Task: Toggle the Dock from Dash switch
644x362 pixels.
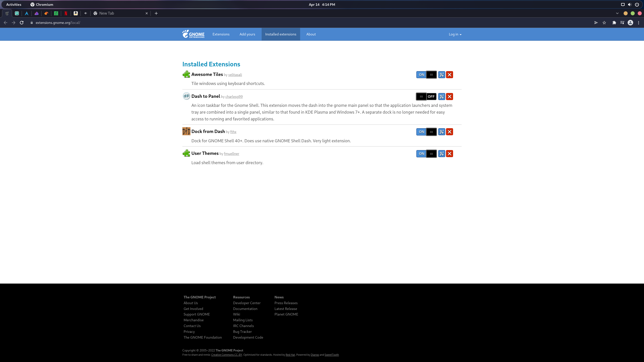Action: pyautogui.click(x=426, y=132)
